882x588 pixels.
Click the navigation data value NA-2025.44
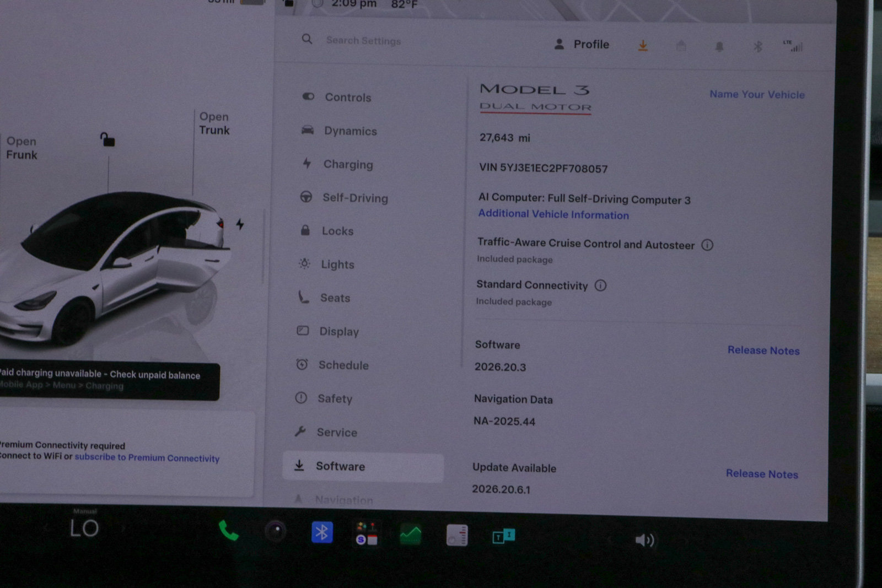click(504, 422)
